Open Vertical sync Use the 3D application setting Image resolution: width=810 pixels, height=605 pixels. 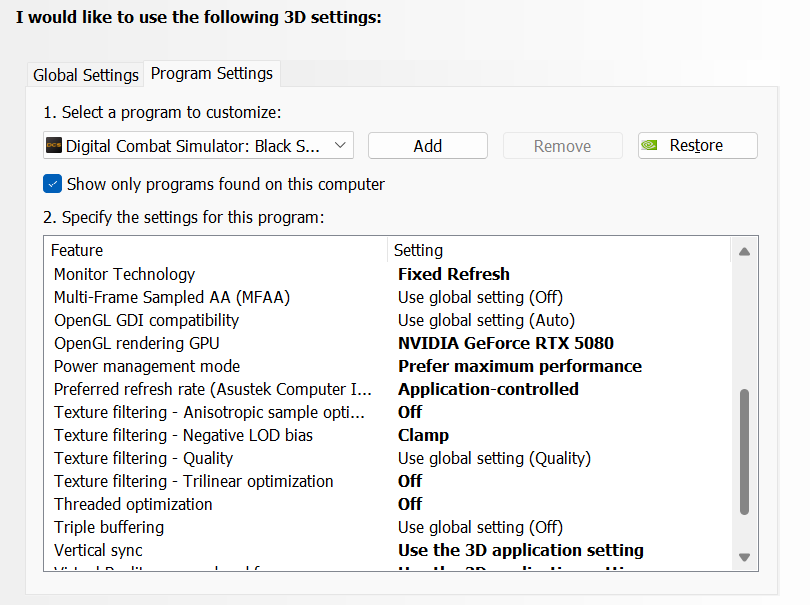(x=521, y=550)
